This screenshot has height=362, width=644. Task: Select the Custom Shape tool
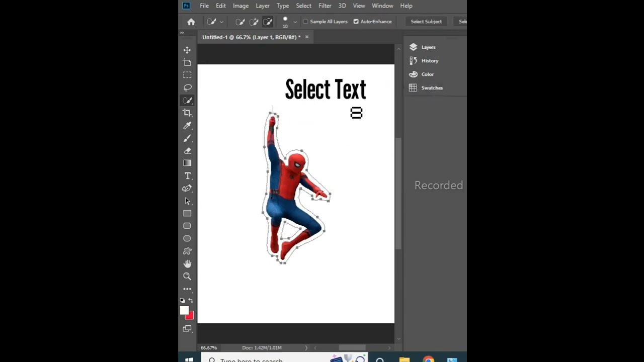point(187,251)
